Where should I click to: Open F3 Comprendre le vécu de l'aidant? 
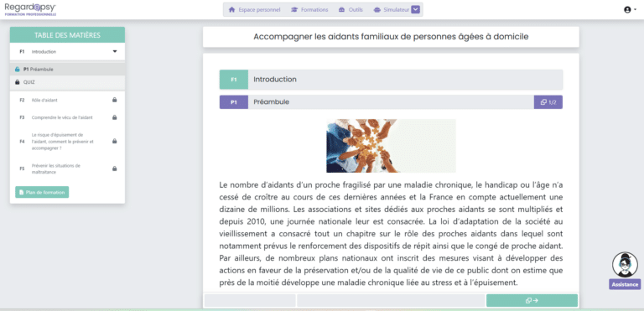click(67, 117)
